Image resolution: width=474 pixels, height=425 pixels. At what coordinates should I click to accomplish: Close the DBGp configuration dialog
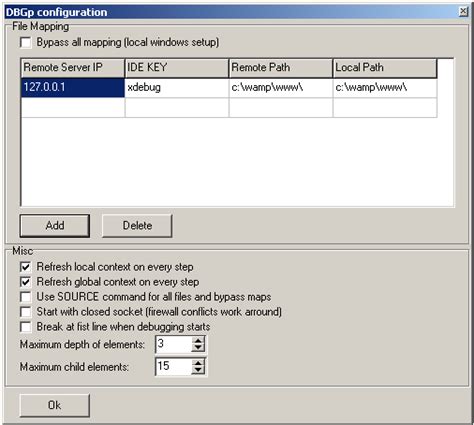coord(463,12)
